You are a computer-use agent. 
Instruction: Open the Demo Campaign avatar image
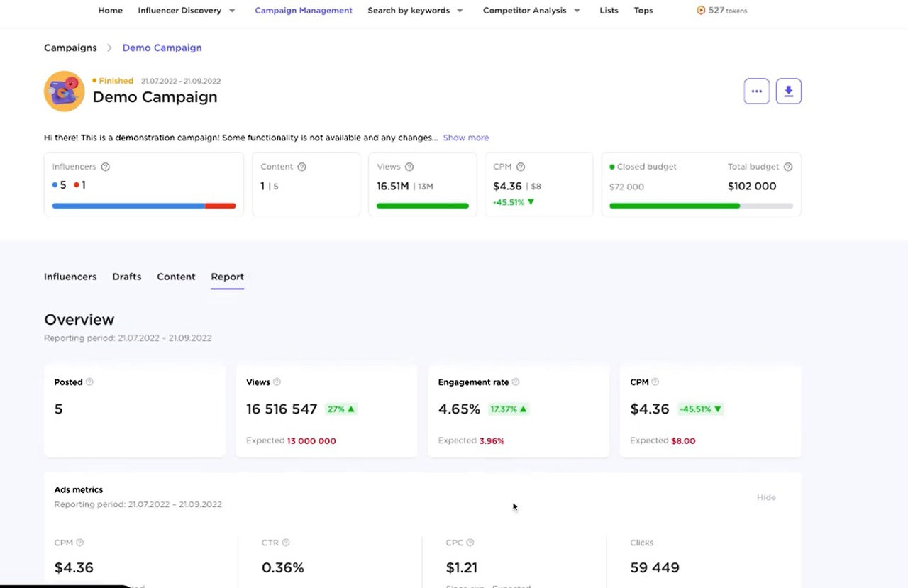(65, 91)
